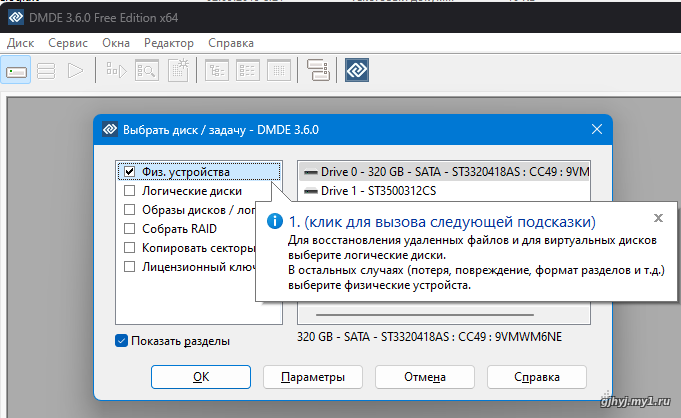Image resolution: width=681 pixels, height=418 pixels.
Task: Switch to the list view toolbar icon
Action: coord(248,70)
